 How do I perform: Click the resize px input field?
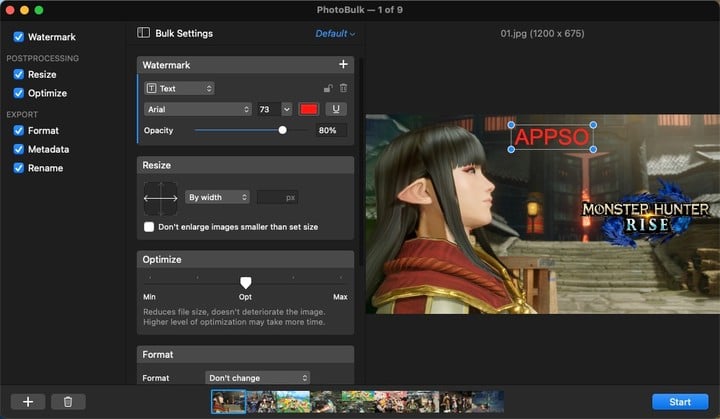277,198
